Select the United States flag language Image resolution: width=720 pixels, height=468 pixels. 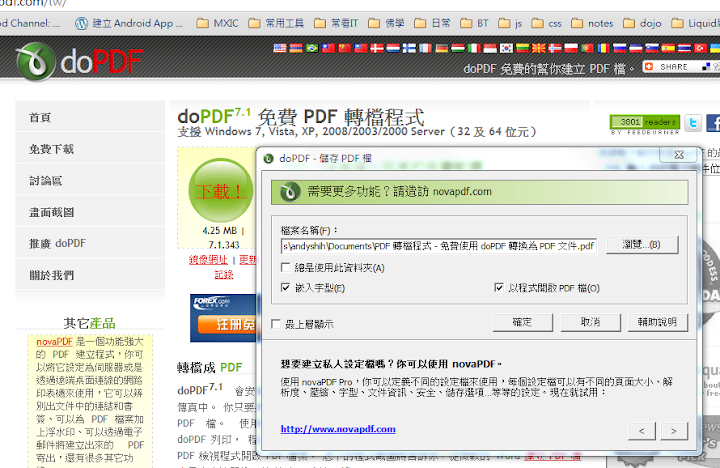click(x=280, y=48)
